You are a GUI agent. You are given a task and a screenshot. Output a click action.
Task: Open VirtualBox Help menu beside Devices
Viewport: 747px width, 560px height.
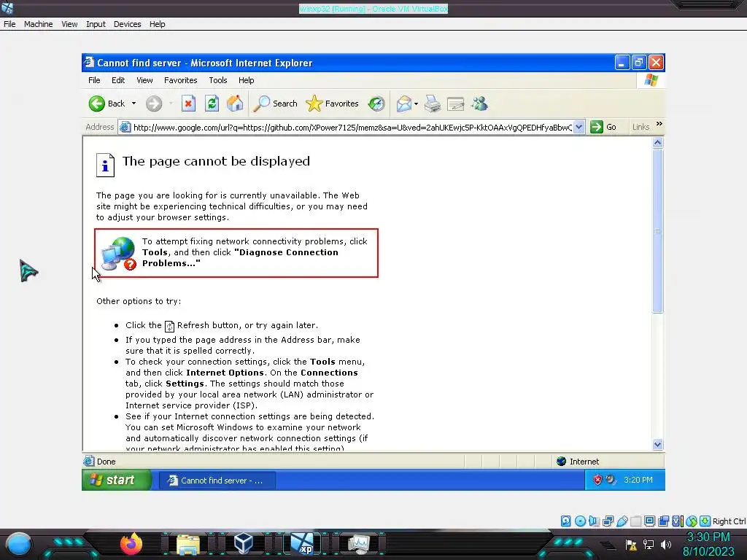coord(158,24)
